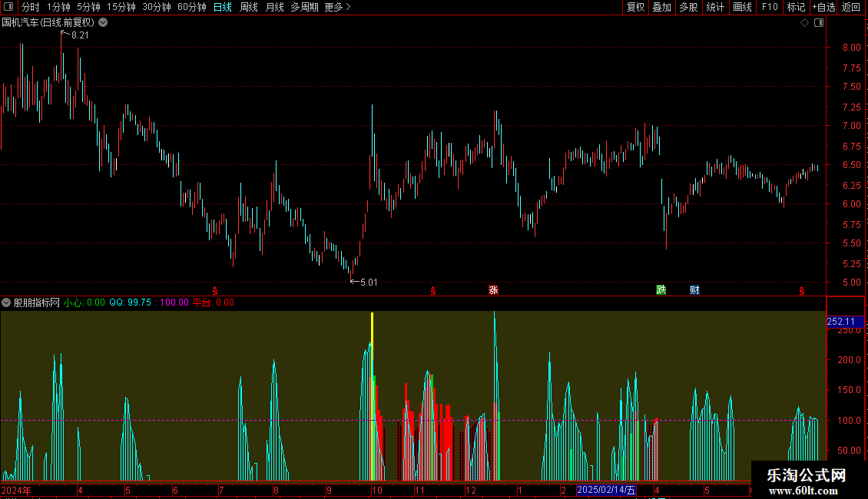The height and width of the screenshot is (499, 868).
Task: Click the 5.01 low price label
Action: click(369, 283)
